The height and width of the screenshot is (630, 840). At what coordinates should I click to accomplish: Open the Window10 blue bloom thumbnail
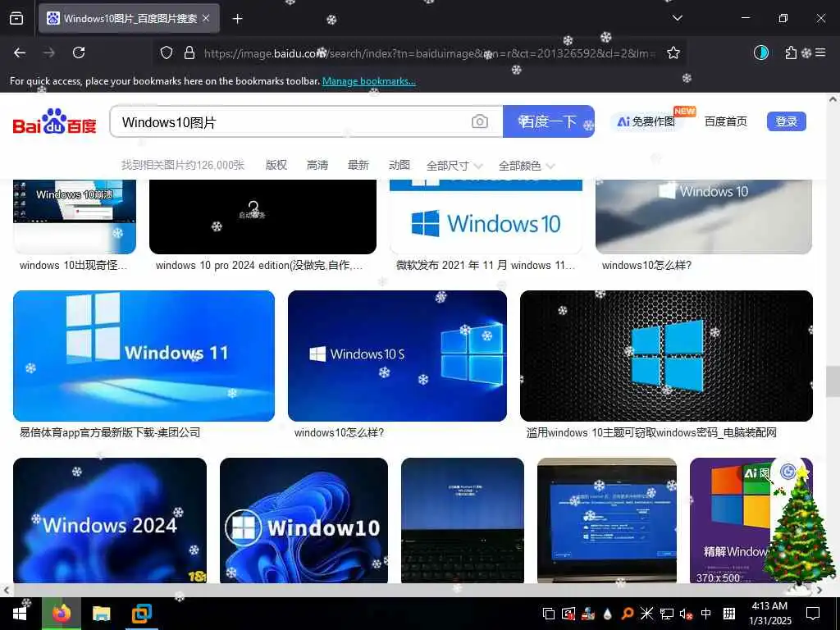pyautogui.click(x=304, y=520)
